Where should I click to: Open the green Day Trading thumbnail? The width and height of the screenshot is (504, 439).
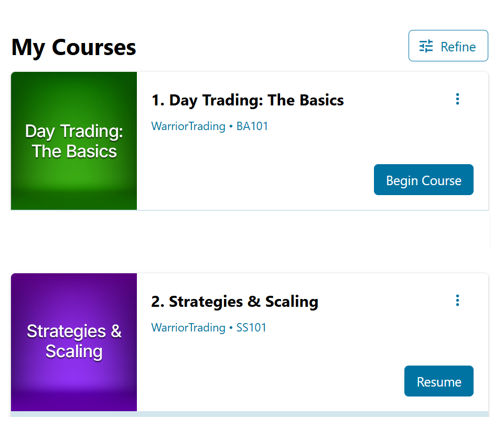click(74, 141)
